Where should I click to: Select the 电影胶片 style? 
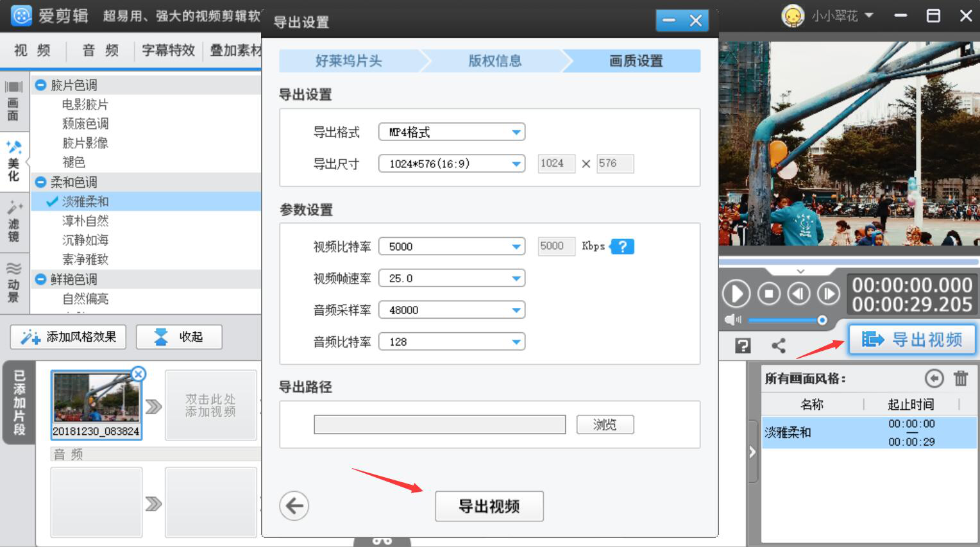[x=85, y=105]
